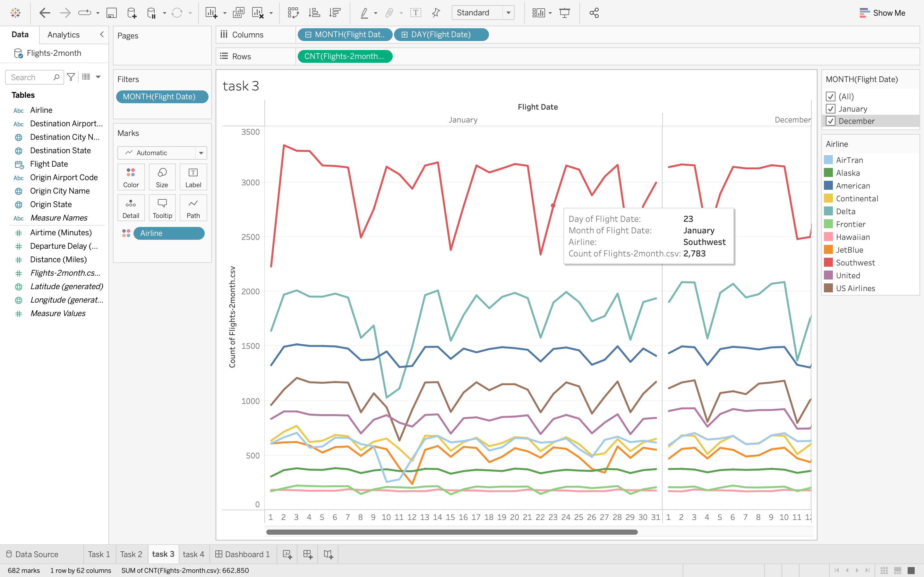Open the Dashboard 1 sheet tab
Screen dimensions: 924x577
[x=243, y=554]
